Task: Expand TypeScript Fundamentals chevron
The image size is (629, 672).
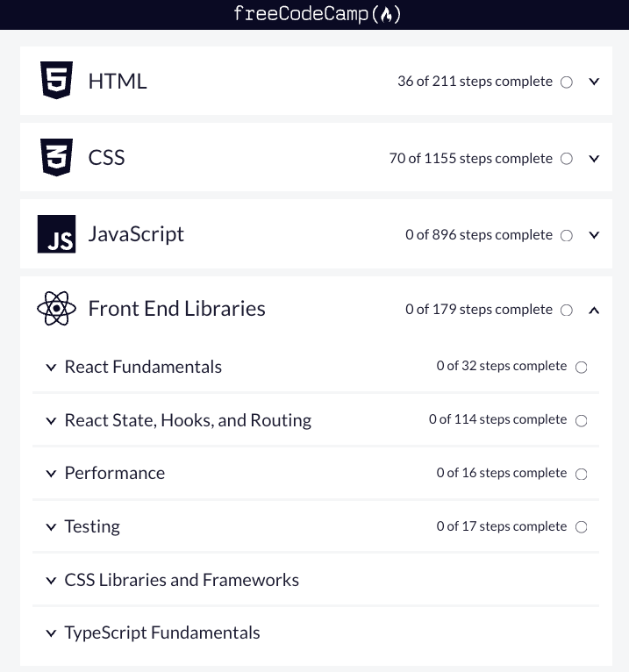Action: [x=51, y=633]
